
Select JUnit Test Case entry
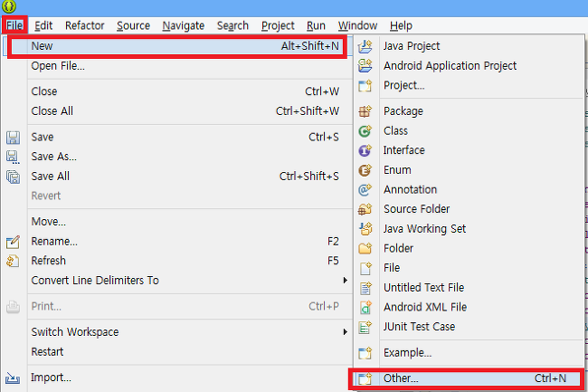point(469,327)
